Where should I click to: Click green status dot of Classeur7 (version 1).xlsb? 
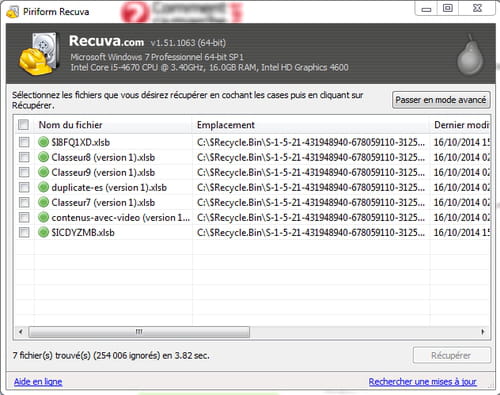[x=43, y=202]
